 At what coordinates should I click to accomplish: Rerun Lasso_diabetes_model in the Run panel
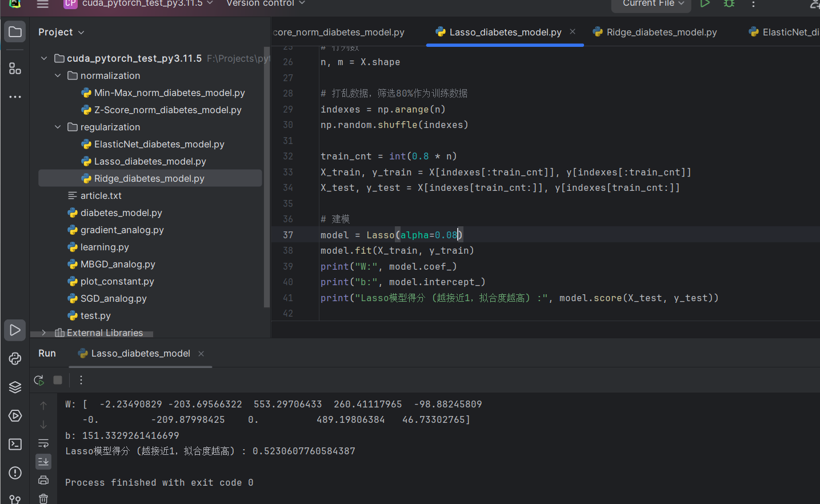point(39,380)
